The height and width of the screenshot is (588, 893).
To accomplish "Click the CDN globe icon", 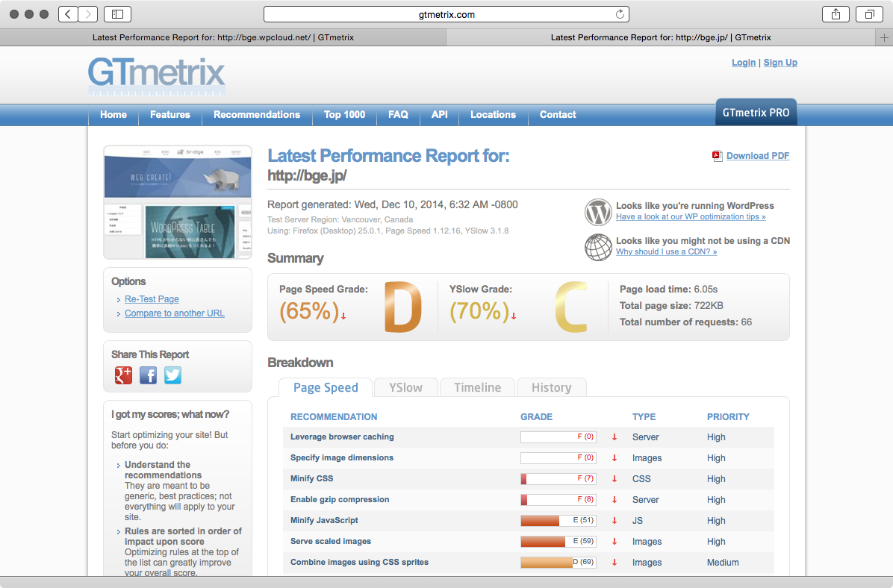I will pos(598,247).
